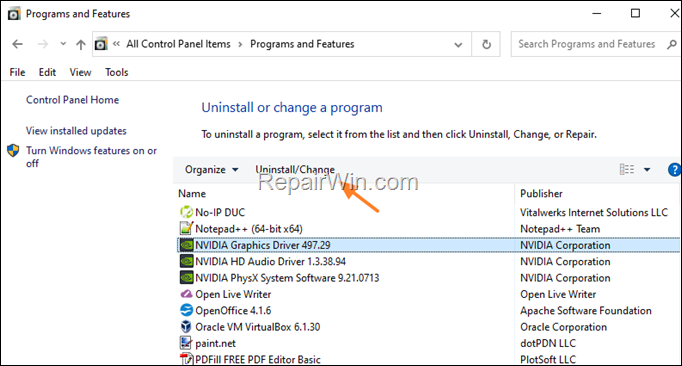Click the NVIDIA Graphics Driver icon
Image resolution: width=682 pixels, height=366 pixels.
point(186,245)
